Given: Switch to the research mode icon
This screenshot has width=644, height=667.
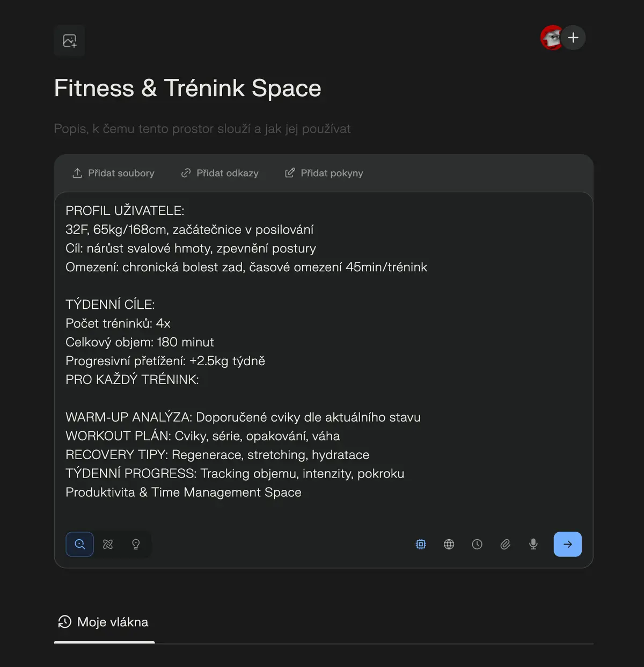Looking at the screenshot, I should (x=108, y=544).
